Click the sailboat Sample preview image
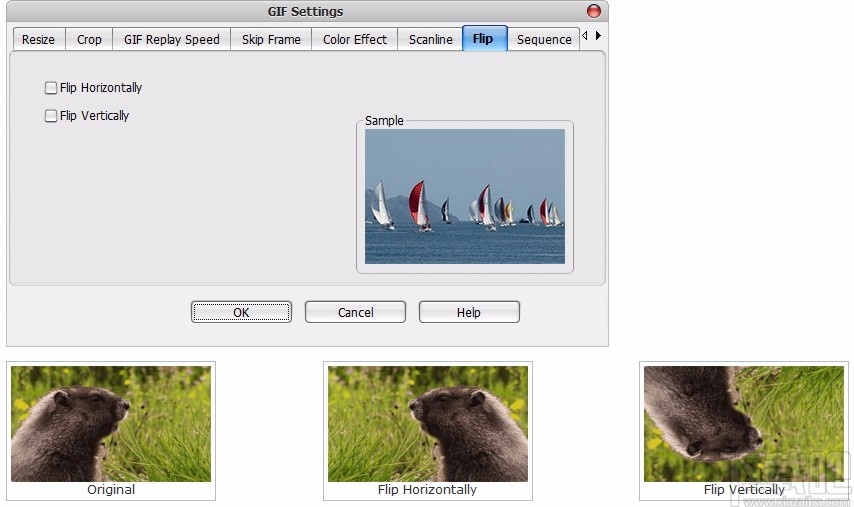This screenshot has height=507, width=854. 465,196
